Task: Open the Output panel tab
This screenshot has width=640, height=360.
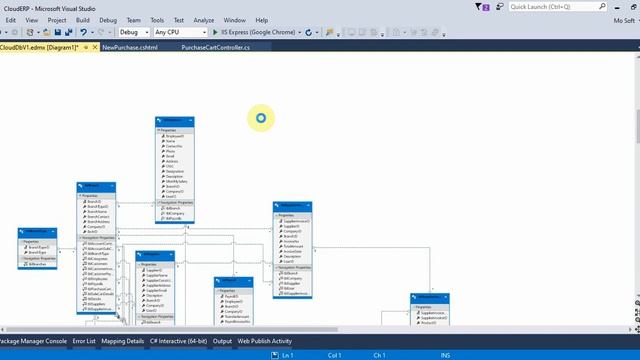Action: (222, 341)
